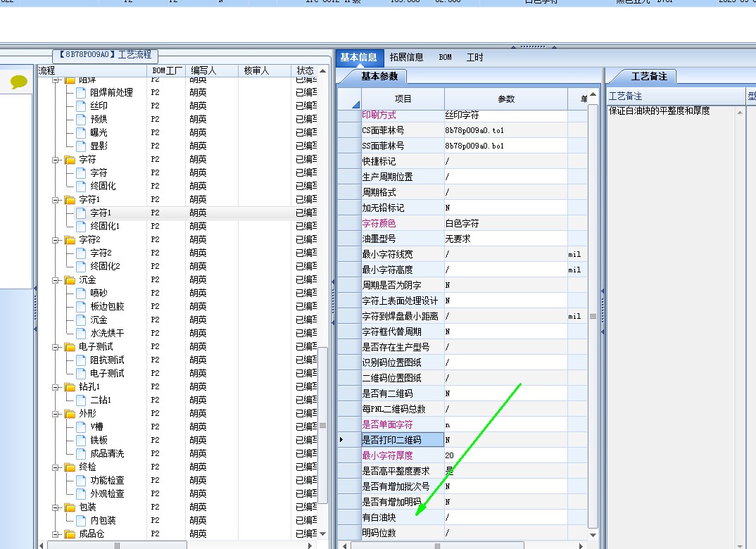
Task: Click the CS面菲林号 value 8b78p009a0.to1
Action: click(474, 131)
